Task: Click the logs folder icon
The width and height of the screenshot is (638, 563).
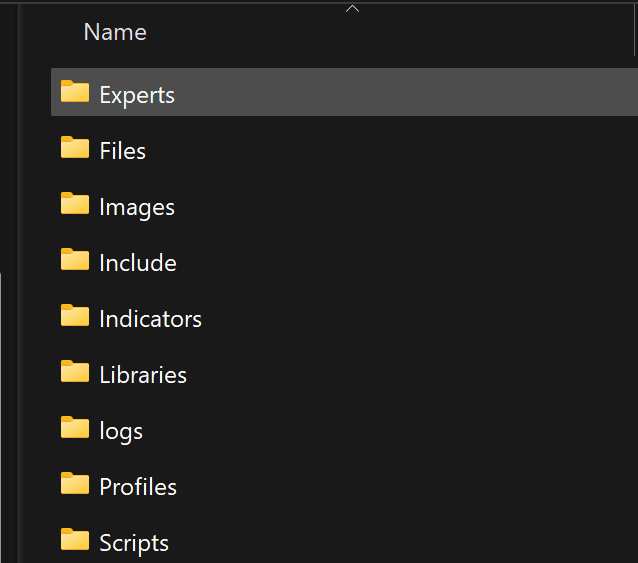Action: [75, 427]
